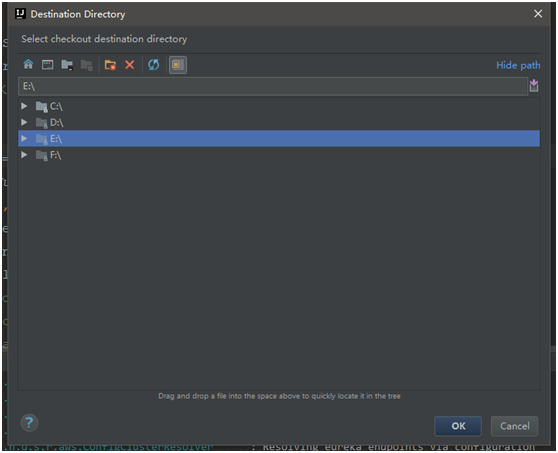The height and width of the screenshot is (453, 558).
Task: Open the path history dropdown icon
Action: [534, 86]
